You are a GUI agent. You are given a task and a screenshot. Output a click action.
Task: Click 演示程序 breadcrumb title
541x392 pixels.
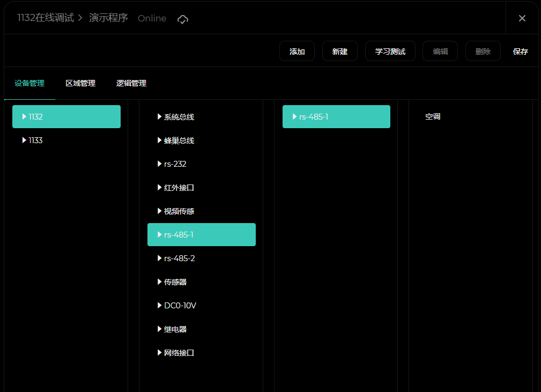[109, 18]
